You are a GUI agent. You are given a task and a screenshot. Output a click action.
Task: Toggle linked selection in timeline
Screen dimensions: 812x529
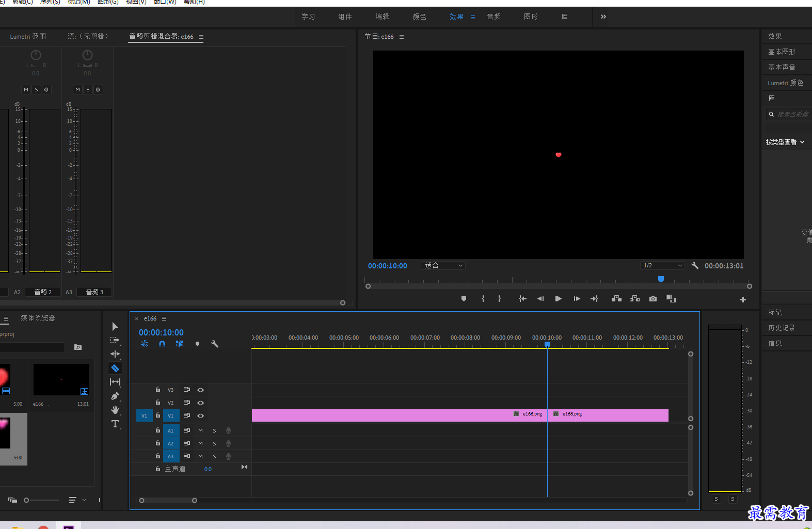180,344
